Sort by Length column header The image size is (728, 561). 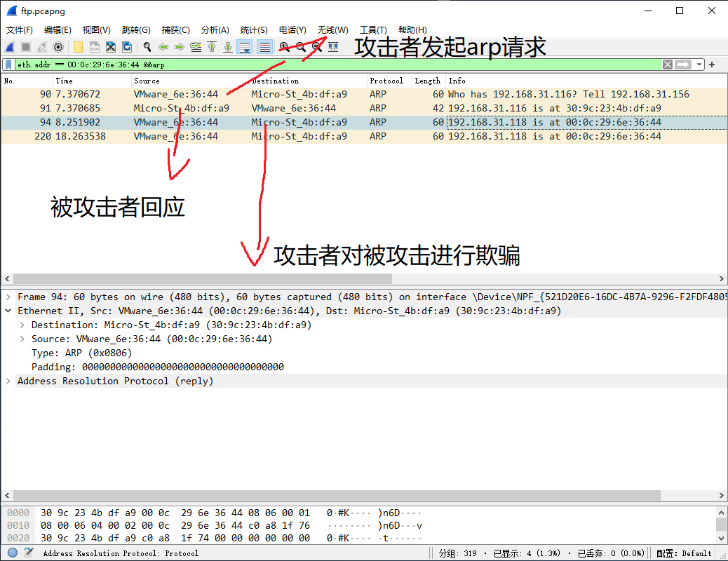pos(429,81)
